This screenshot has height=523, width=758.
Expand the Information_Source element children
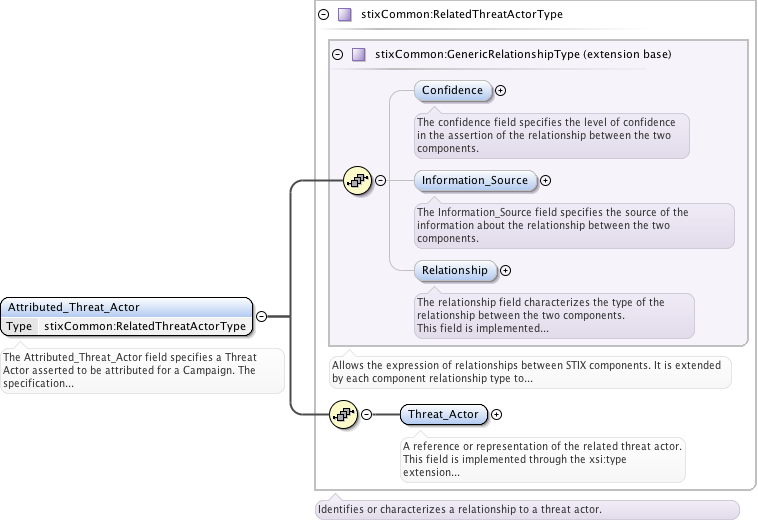pos(546,181)
